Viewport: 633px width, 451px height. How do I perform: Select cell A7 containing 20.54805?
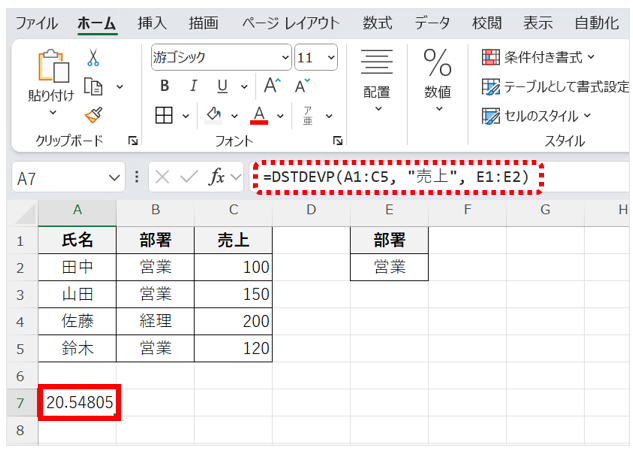click(x=78, y=401)
